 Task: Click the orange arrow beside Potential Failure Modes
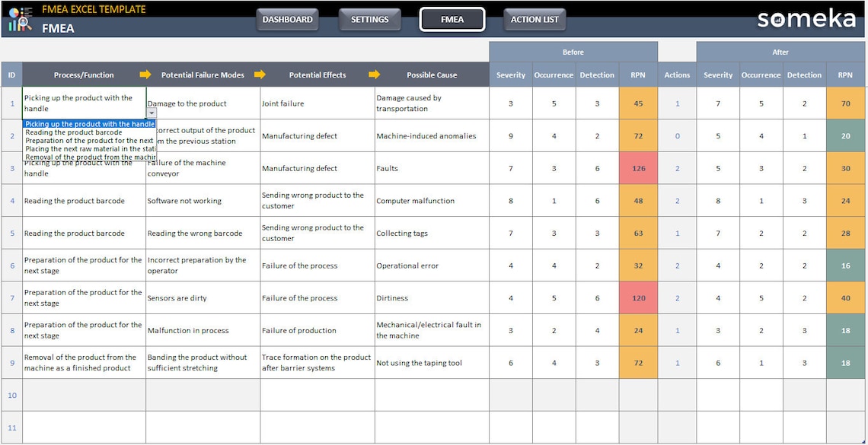[x=260, y=75]
